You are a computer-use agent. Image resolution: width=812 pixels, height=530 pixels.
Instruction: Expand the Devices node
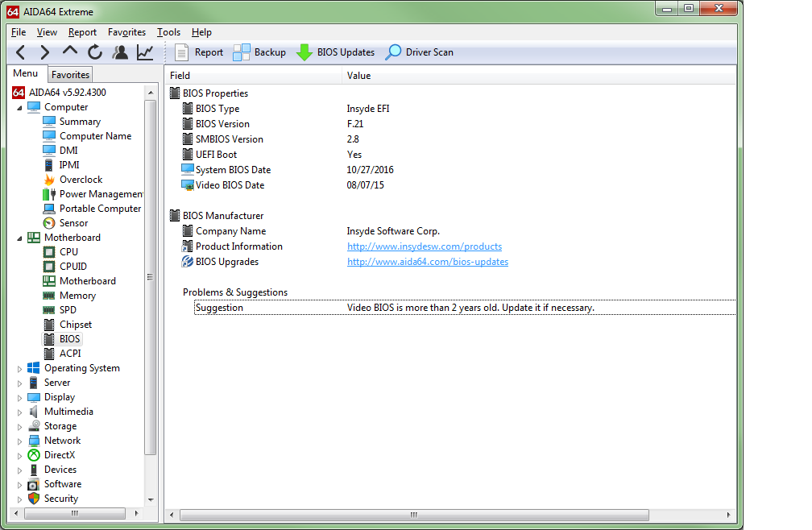[19, 470]
